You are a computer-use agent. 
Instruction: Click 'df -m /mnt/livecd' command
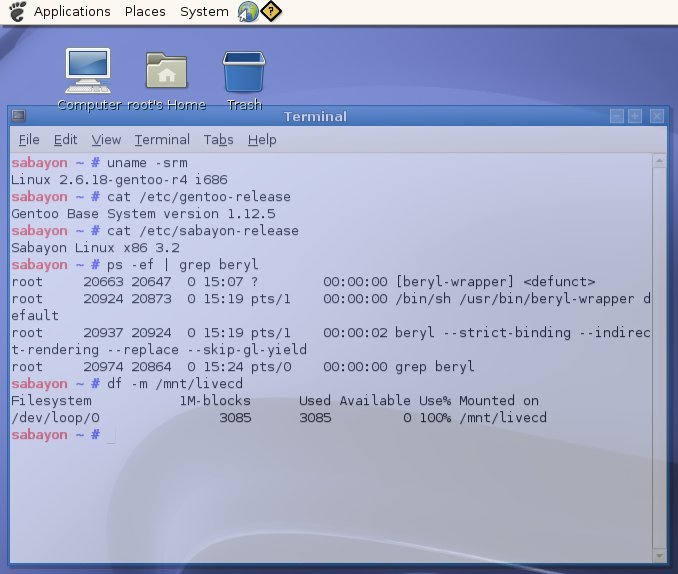click(x=175, y=384)
